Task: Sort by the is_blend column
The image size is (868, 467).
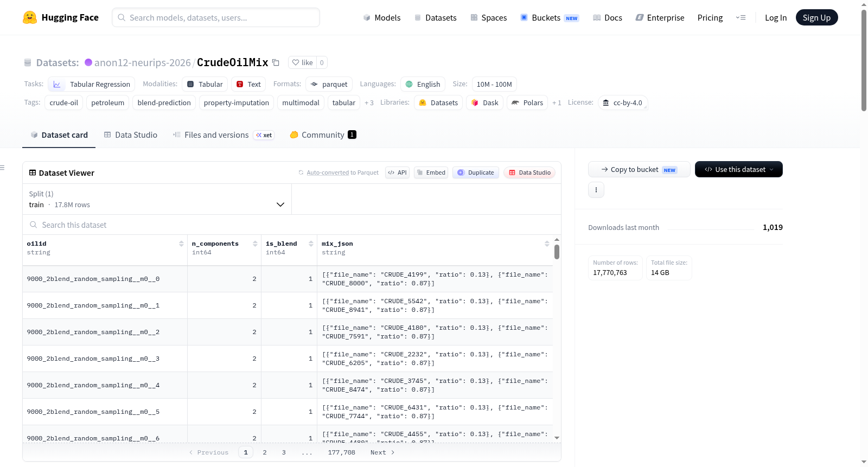Action: [311, 244]
